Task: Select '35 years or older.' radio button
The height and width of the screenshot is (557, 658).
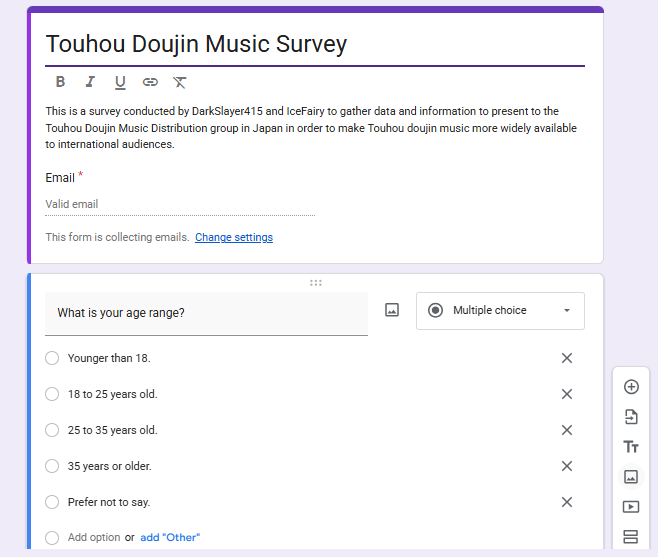Action: pos(52,466)
